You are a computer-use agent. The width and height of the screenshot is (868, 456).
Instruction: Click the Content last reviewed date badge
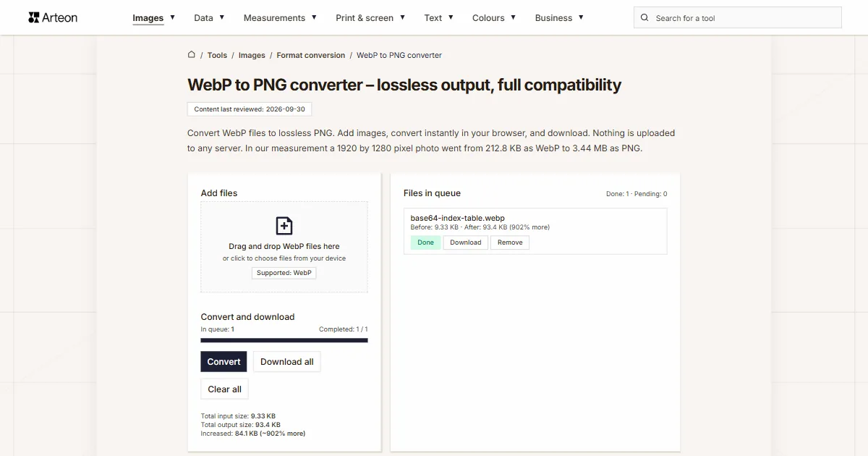click(250, 109)
